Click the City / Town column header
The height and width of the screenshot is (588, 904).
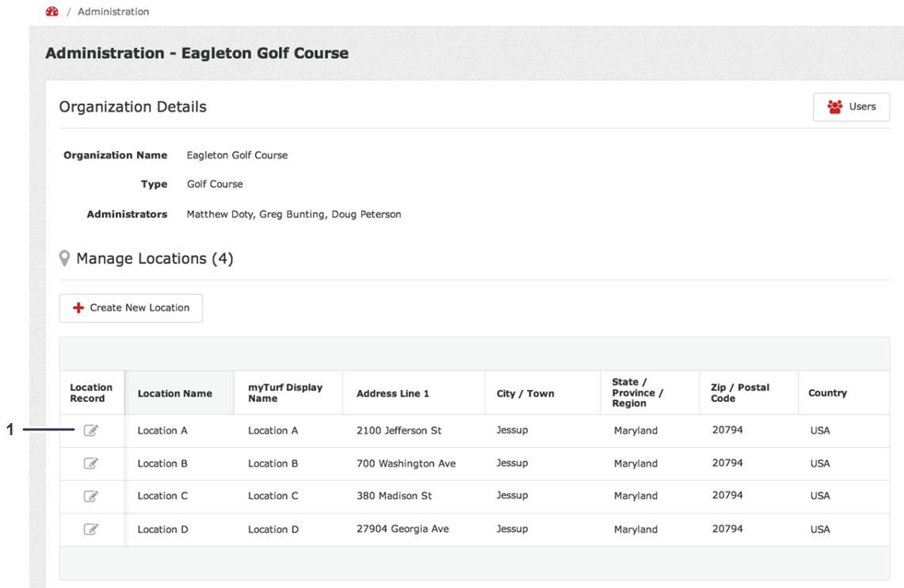click(525, 393)
